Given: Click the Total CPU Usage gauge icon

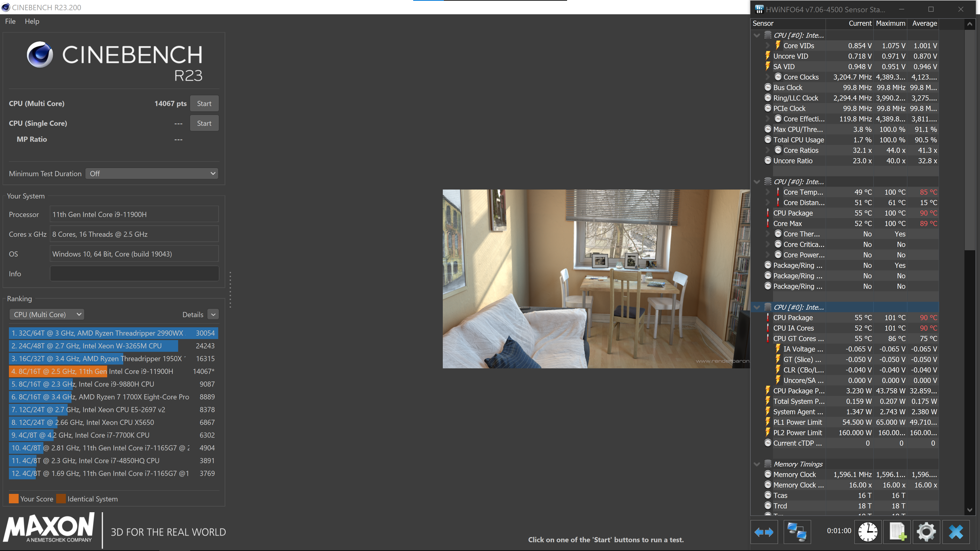Looking at the screenshot, I should pyautogui.click(x=768, y=140).
